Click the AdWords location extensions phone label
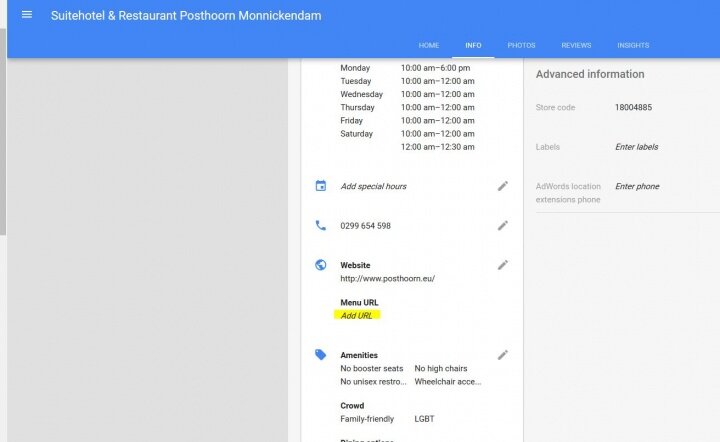 (568, 193)
